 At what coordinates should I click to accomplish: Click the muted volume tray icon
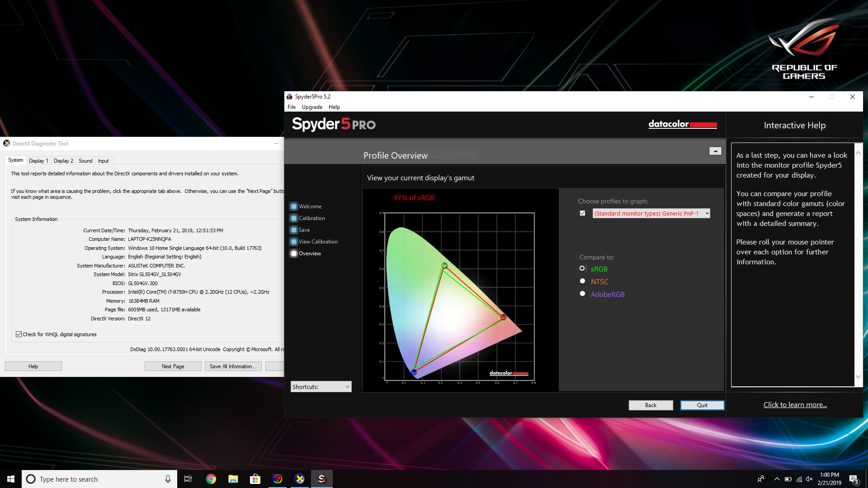pos(809,479)
